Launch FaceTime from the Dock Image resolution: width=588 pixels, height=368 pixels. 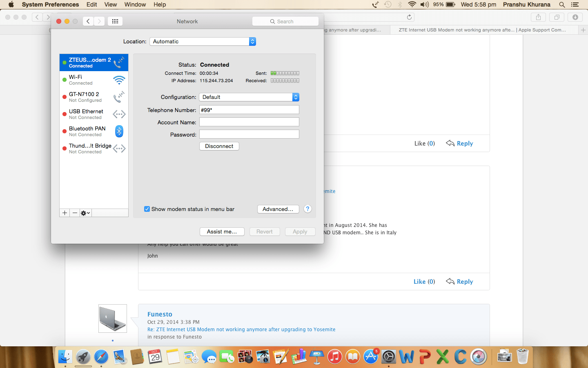coord(227,357)
